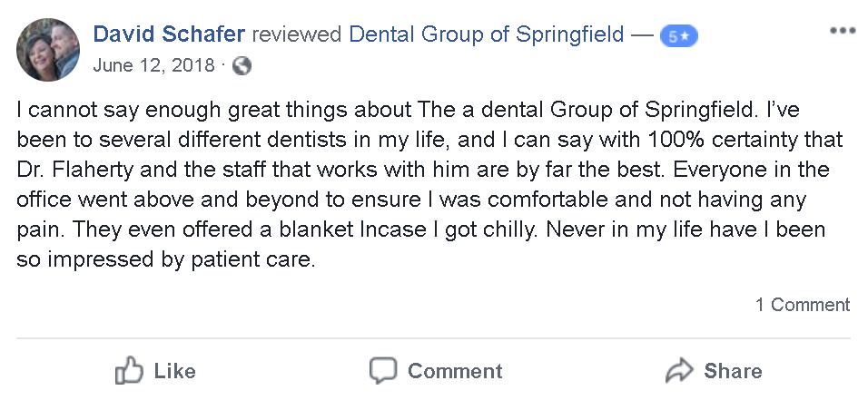
Task: Click the word "reviewed" in the header
Action: pyautogui.click(x=297, y=35)
